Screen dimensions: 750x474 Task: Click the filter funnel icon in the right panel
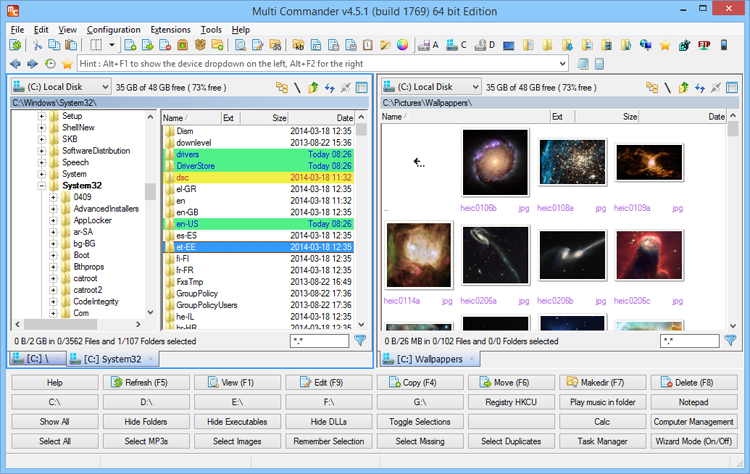pyautogui.click(x=731, y=341)
